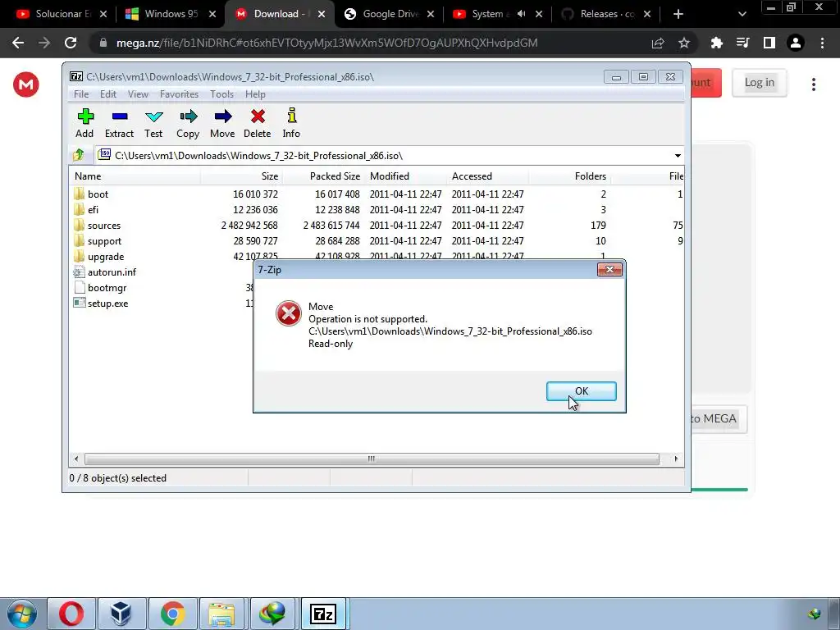840x630 pixels.
Task: Toggle Chrome side panel icon
Action: [x=769, y=43]
